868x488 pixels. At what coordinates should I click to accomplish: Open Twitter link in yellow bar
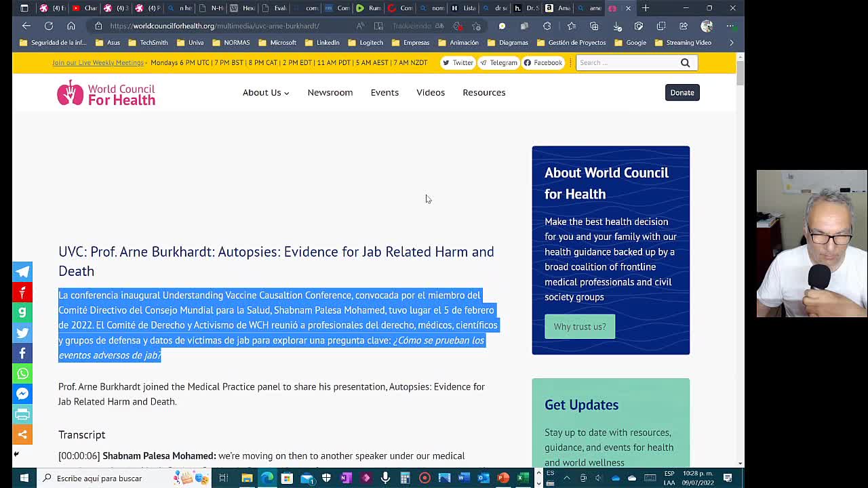458,62
